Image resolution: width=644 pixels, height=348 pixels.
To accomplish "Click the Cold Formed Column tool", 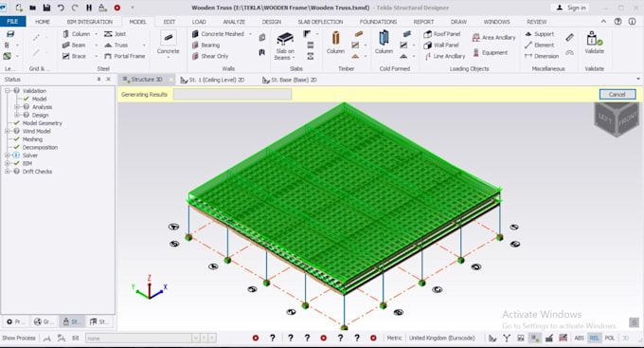I will click(384, 43).
